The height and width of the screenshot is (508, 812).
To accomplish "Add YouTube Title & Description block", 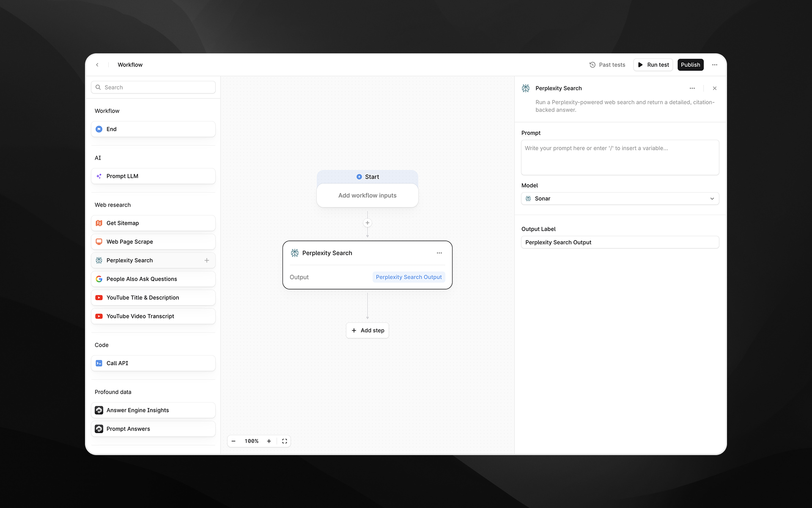I will click(x=153, y=298).
